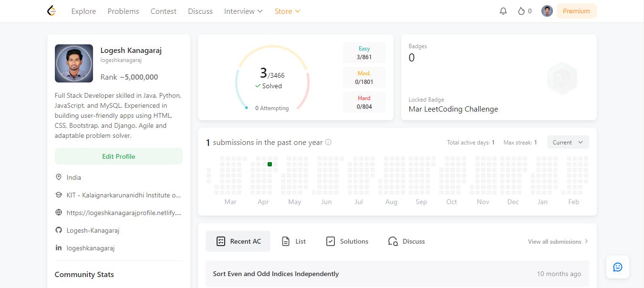644x288 pixels.
Task: Open the notifications bell icon
Action: 503,11
